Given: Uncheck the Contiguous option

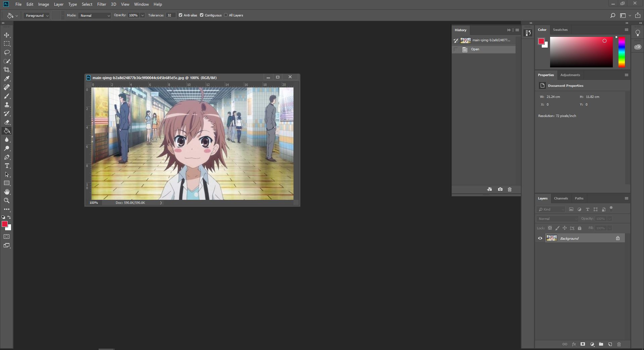Looking at the screenshot, I should (x=202, y=15).
